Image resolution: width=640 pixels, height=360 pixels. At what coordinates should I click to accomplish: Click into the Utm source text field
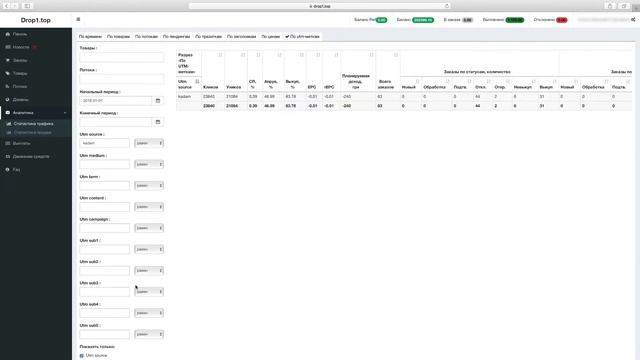click(104, 143)
